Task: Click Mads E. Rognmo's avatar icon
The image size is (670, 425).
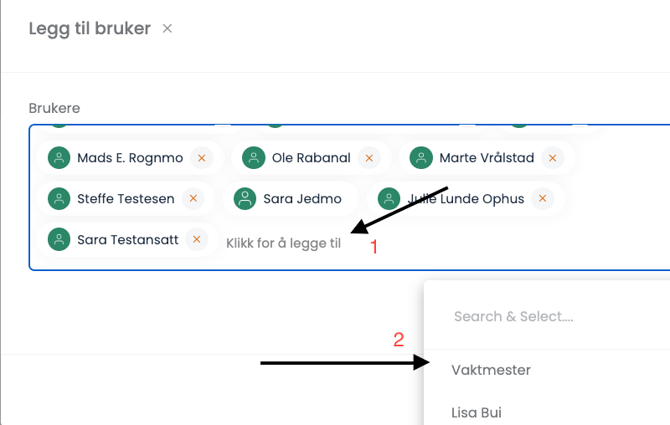Action: 59,158
